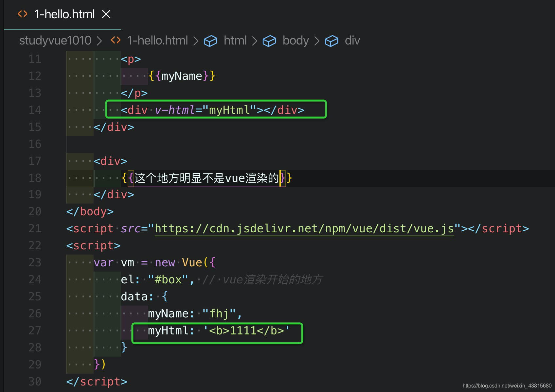The image size is (555, 392).
Task: Click the opening <script> tag on line 22
Action: pos(93,245)
